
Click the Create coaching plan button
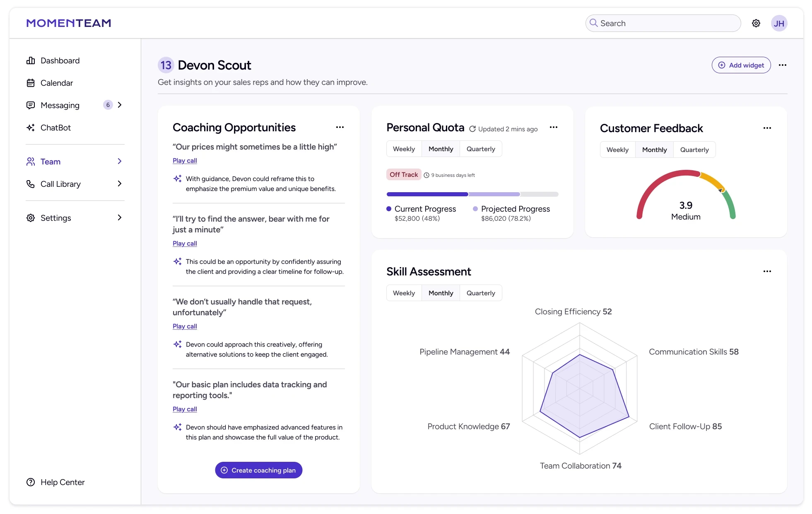tap(258, 470)
